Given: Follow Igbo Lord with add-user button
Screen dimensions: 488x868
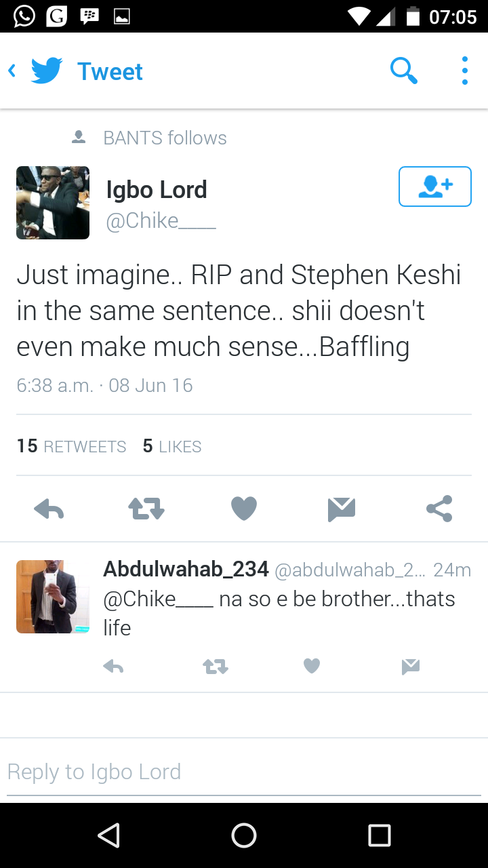Looking at the screenshot, I should tap(435, 186).
